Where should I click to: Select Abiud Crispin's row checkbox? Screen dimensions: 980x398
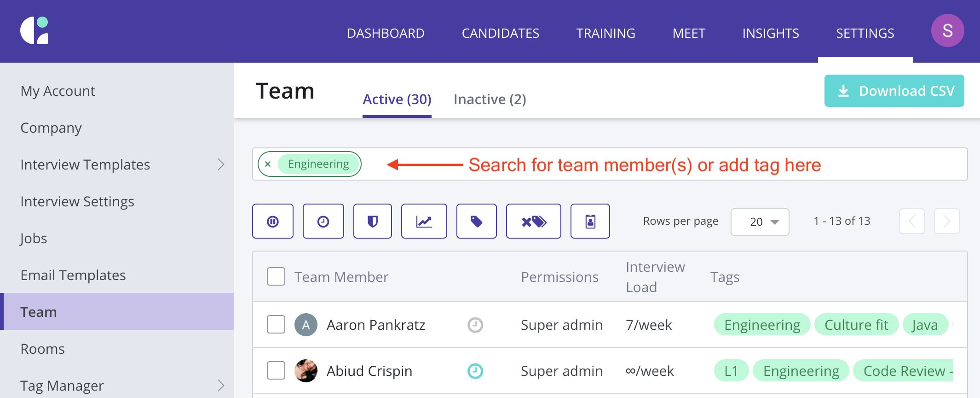click(x=276, y=370)
